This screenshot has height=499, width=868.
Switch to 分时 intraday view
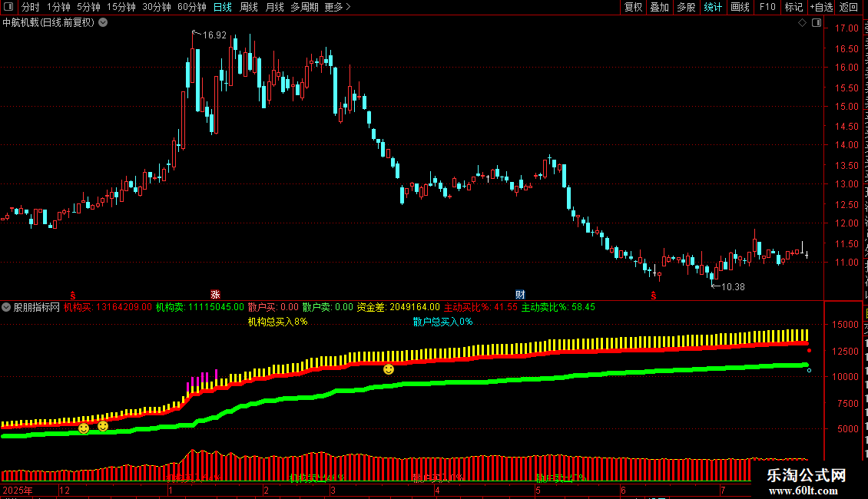(31, 7)
